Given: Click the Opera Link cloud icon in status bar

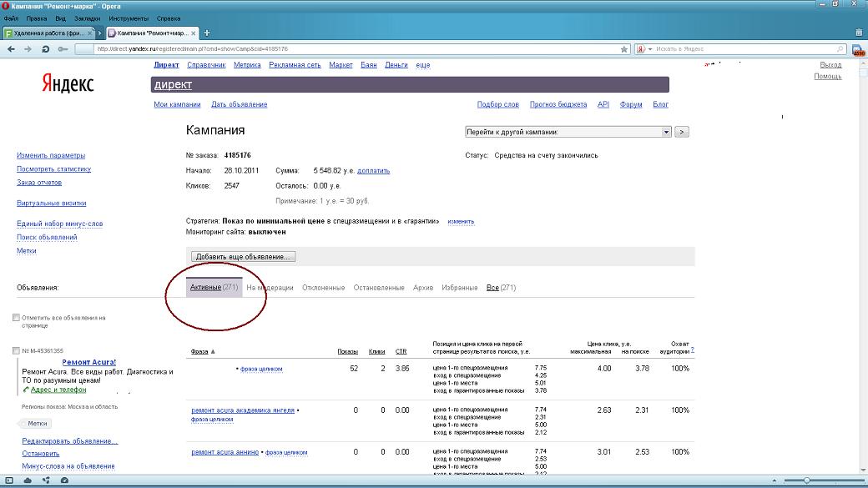Looking at the screenshot, I should coord(28,480).
